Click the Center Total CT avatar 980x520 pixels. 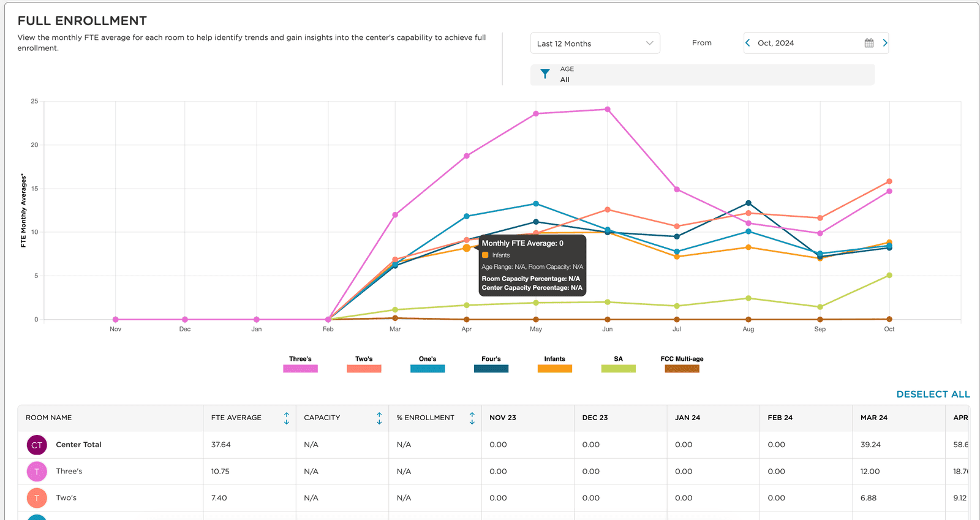click(x=37, y=445)
